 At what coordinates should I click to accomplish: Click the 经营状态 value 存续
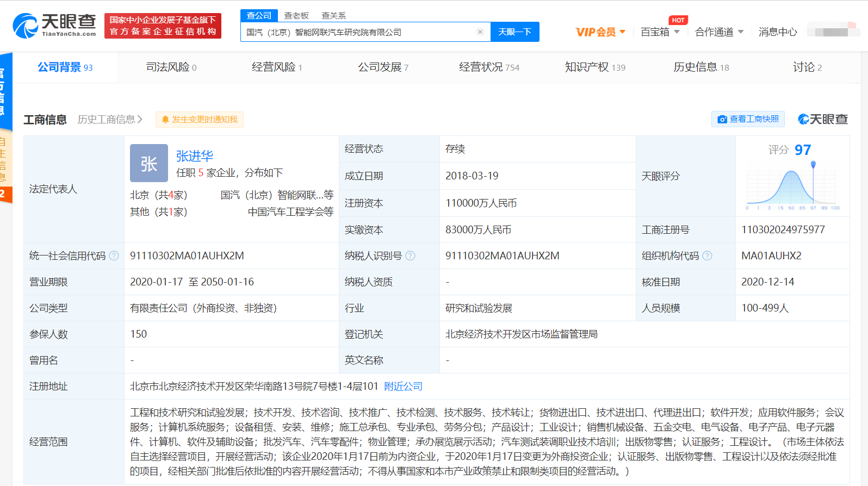[x=455, y=149]
